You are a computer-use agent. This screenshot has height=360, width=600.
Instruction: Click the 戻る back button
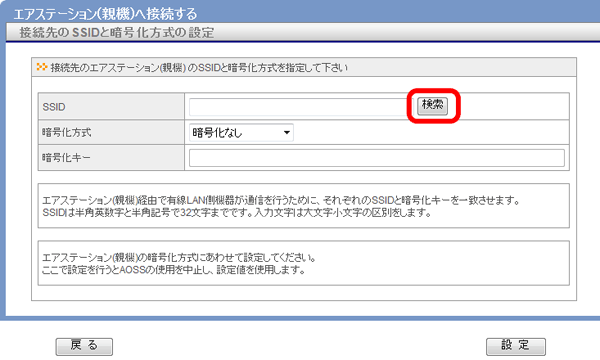point(84,347)
